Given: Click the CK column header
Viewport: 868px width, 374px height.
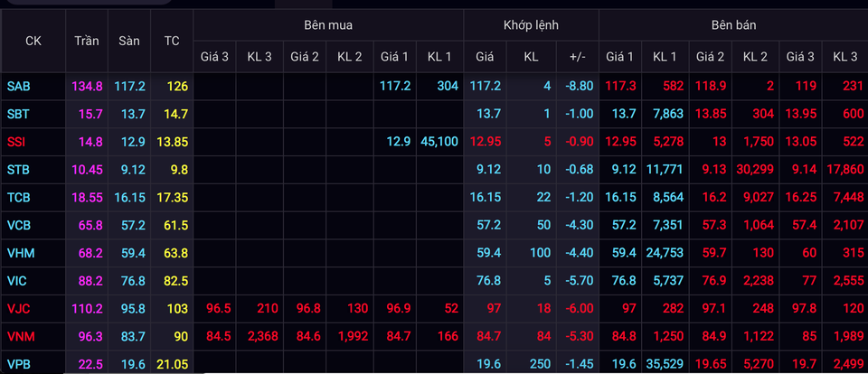Looking at the screenshot, I should pos(33,41).
